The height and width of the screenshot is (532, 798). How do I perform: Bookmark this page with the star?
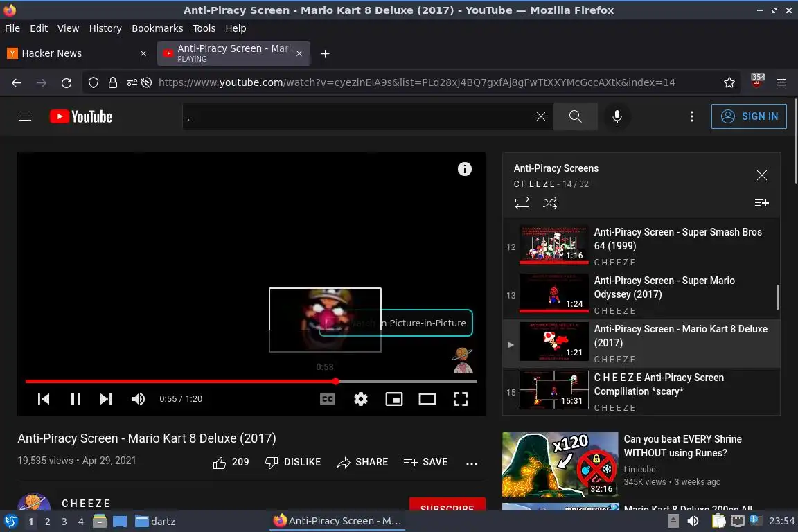point(729,82)
